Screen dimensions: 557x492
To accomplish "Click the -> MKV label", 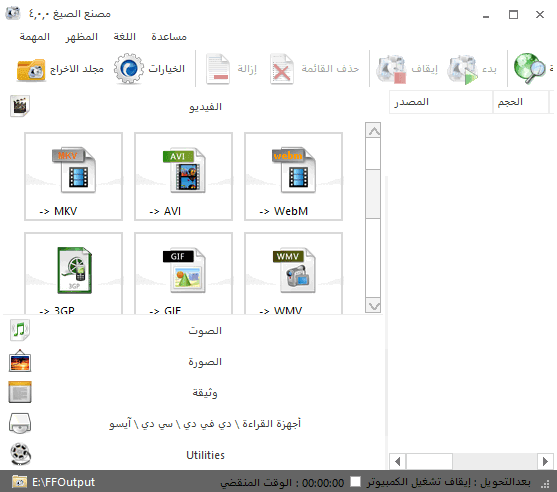I will (x=58, y=211).
